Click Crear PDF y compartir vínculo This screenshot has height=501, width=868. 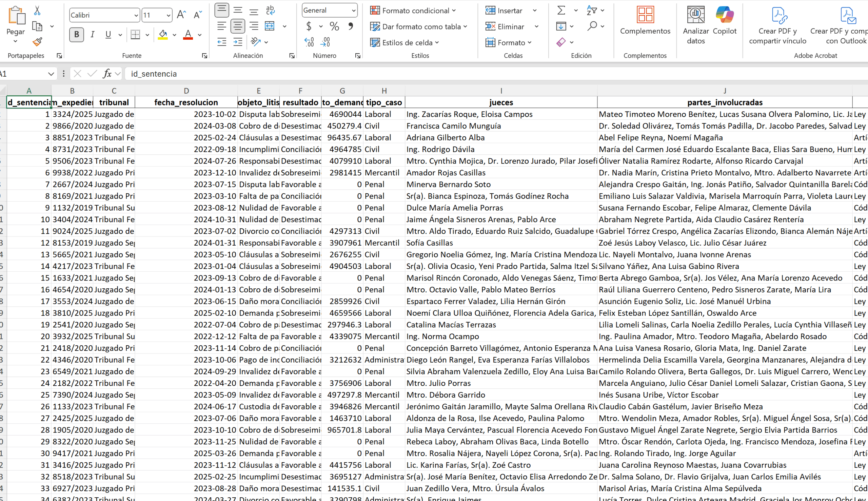[x=777, y=25]
